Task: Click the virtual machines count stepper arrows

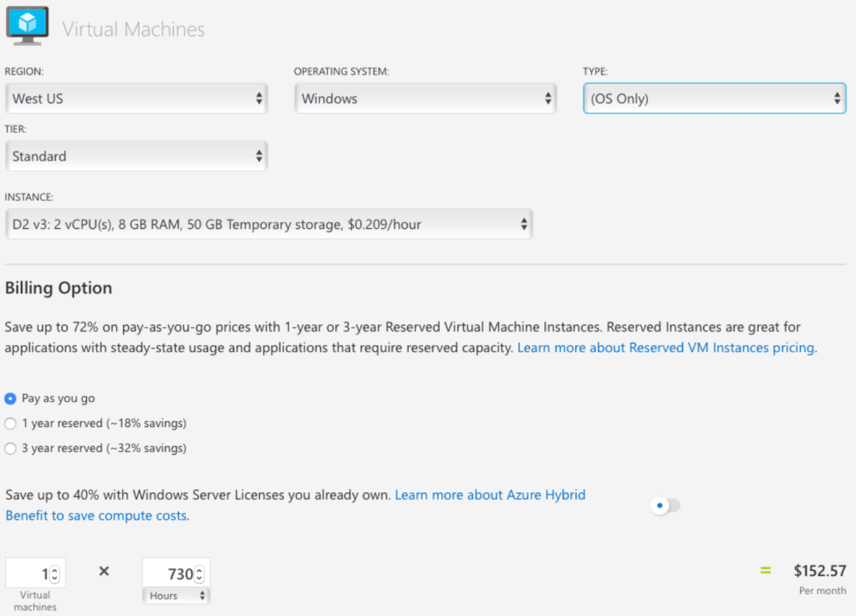Action: [x=54, y=574]
